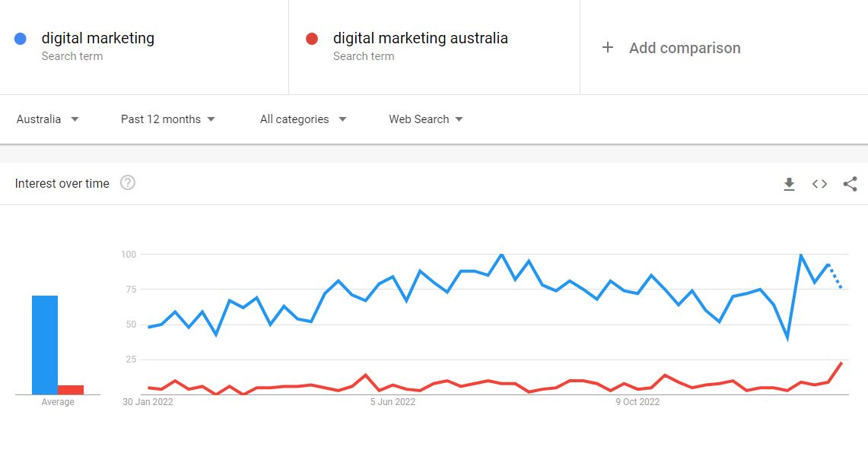Click the 5 Jun 2022 axis label

point(393,402)
